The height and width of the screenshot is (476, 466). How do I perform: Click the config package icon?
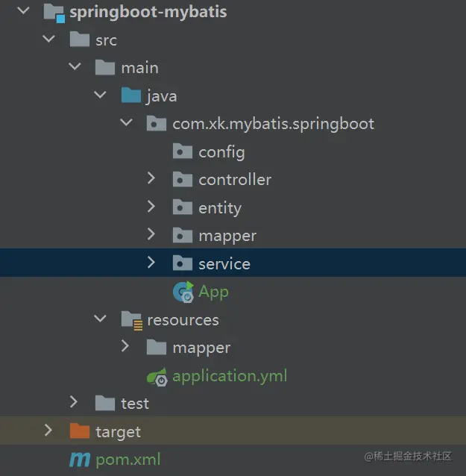pos(183,152)
